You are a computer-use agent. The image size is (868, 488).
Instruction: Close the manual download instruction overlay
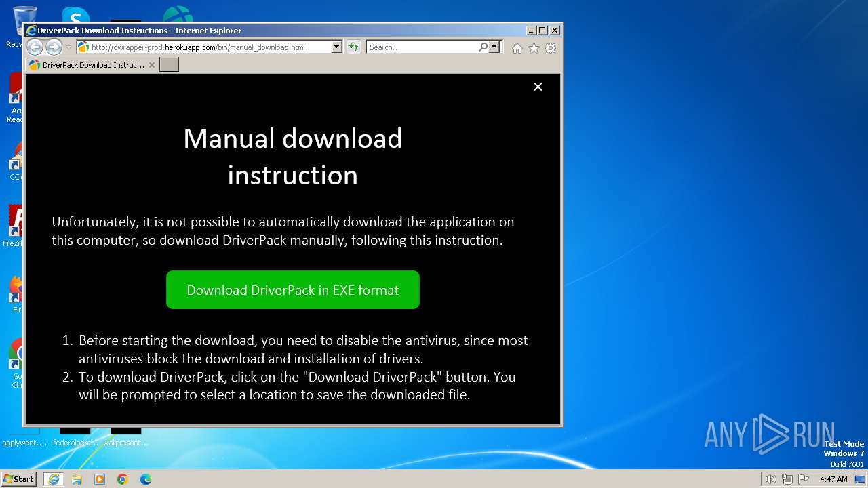[538, 87]
